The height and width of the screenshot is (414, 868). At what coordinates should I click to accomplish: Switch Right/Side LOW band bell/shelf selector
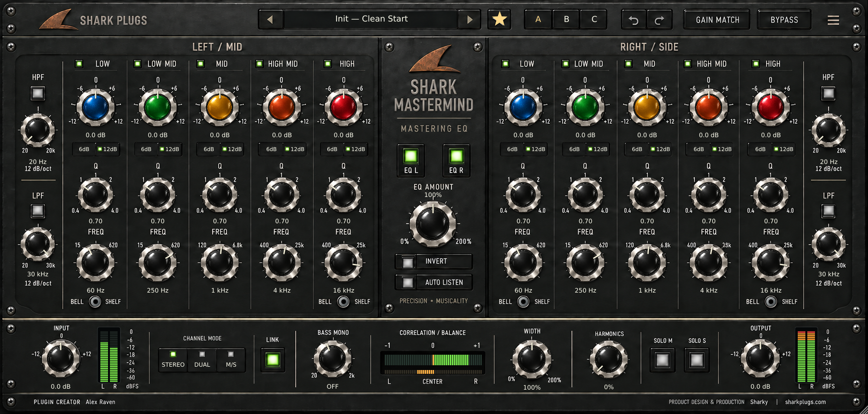[x=523, y=302]
